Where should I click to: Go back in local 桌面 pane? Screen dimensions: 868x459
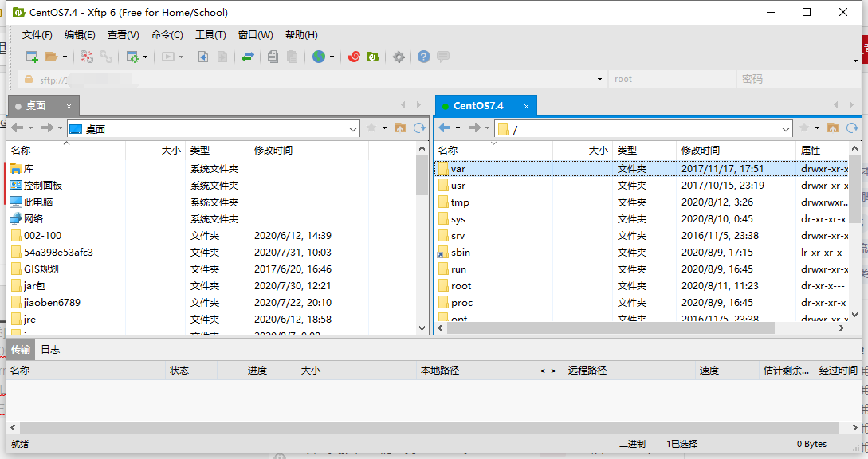pyautogui.click(x=18, y=128)
